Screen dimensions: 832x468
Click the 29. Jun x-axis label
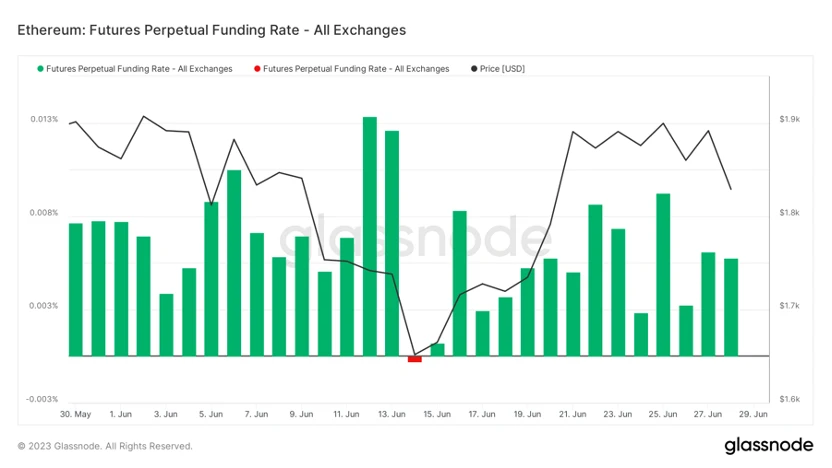(754, 413)
